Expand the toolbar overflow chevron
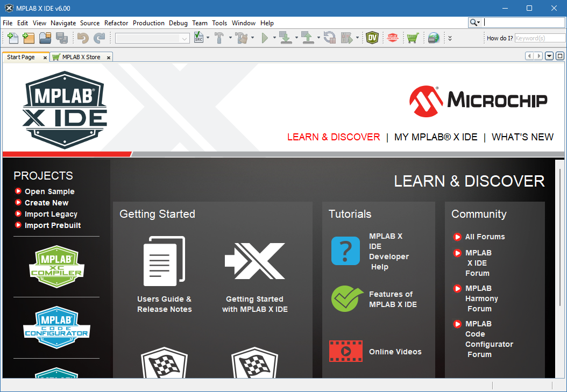This screenshot has width=567, height=392. pyautogui.click(x=450, y=38)
